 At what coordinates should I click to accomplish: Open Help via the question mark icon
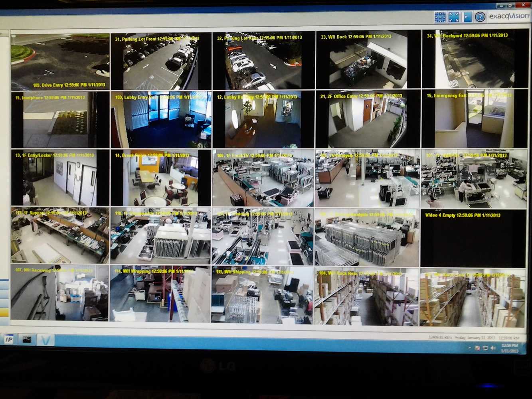click(479, 17)
